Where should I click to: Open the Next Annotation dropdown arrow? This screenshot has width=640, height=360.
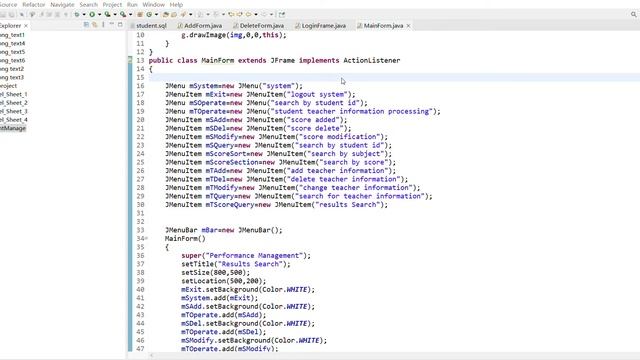(x=208, y=14)
